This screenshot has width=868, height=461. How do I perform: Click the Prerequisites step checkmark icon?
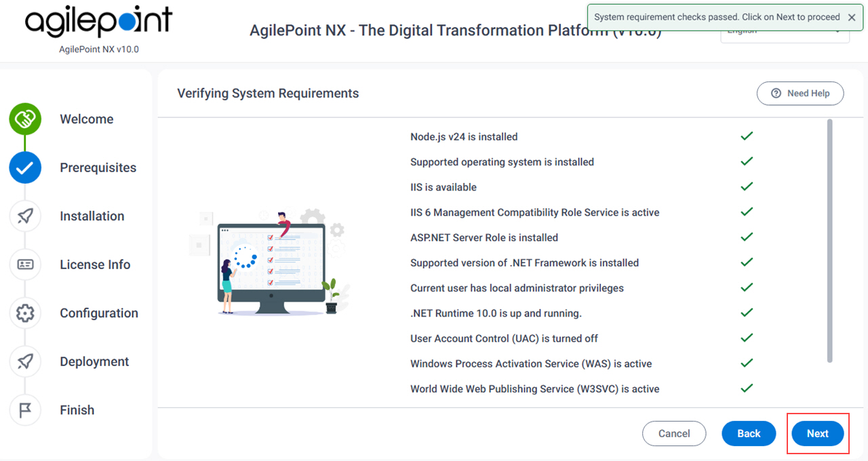click(25, 167)
